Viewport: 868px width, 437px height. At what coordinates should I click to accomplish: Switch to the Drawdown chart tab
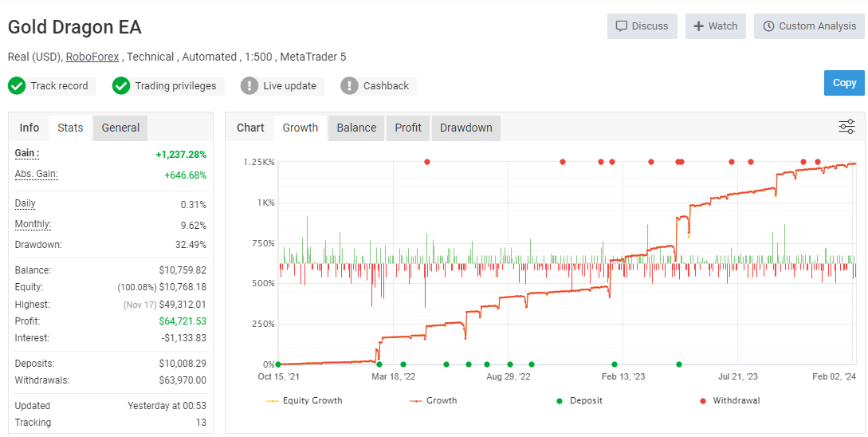click(x=466, y=128)
